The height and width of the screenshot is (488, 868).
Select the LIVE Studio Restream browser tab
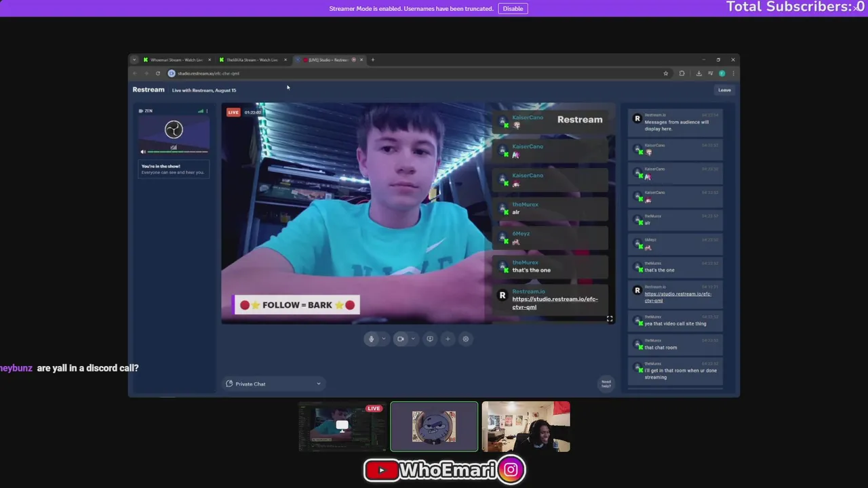[328, 60]
